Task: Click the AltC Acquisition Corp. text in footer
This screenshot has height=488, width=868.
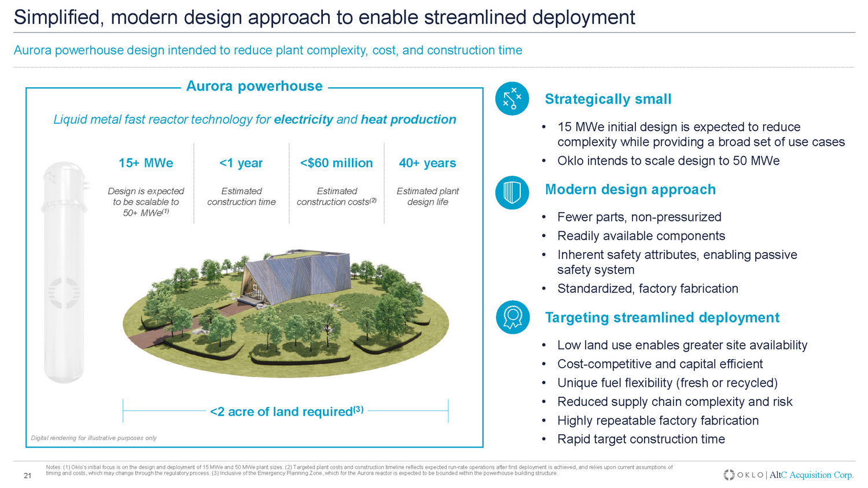Action: pos(811,475)
